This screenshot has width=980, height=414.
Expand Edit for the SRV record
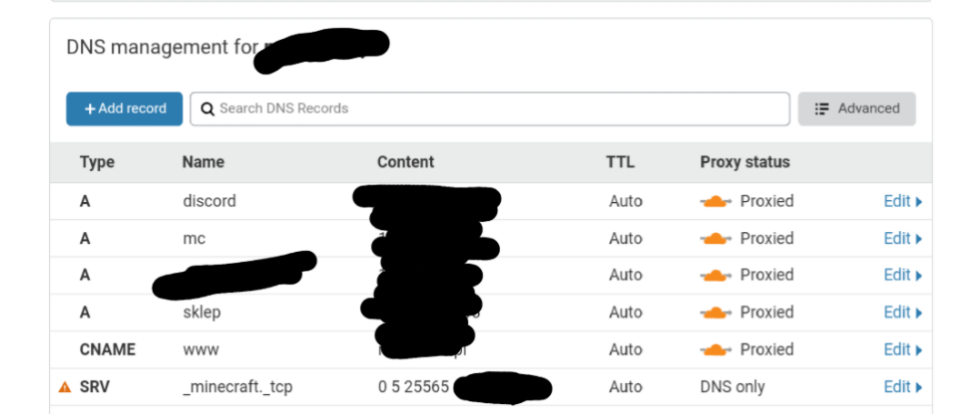903,387
